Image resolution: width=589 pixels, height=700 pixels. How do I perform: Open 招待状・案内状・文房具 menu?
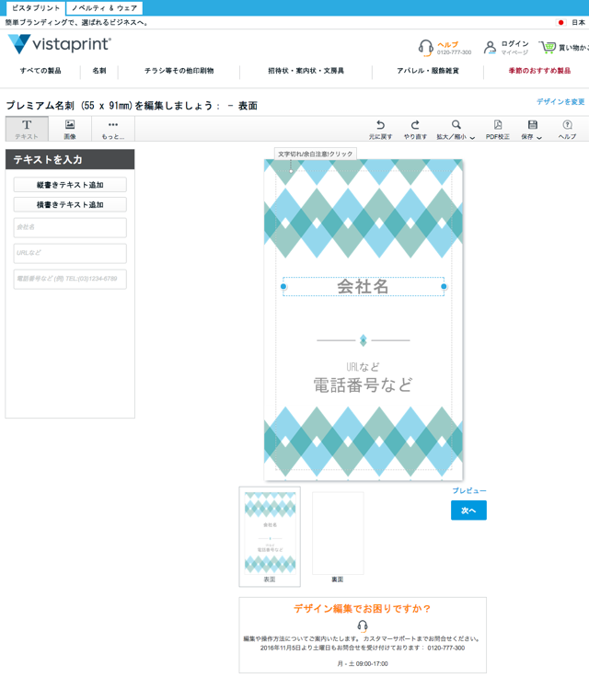(x=306, y=71)
